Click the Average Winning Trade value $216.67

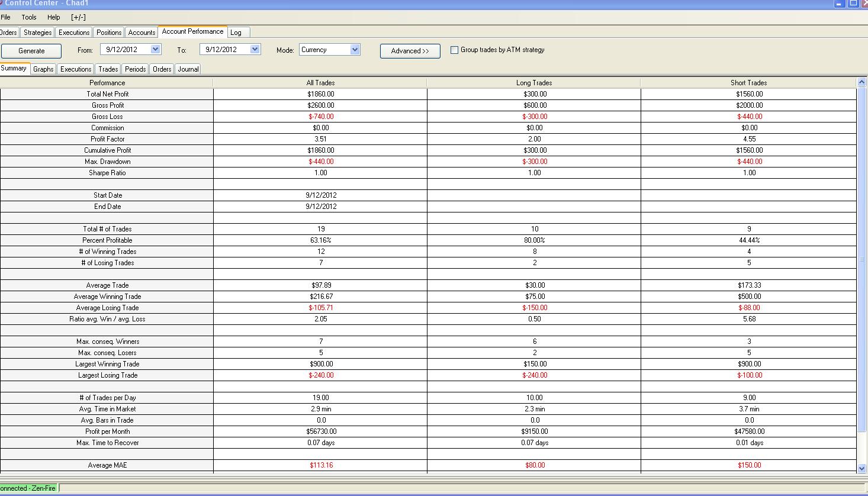pos(320,297)
